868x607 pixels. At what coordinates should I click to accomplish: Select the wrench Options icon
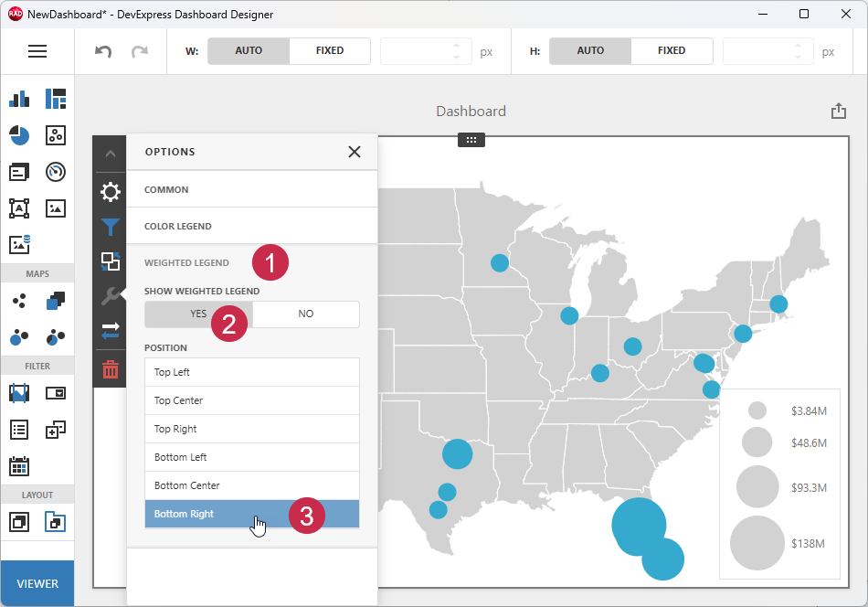tap(110, 296)
